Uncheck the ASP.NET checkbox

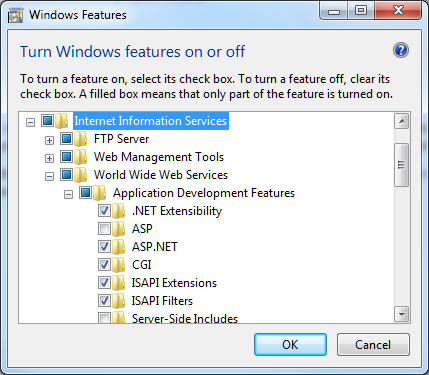pyautogui.click(x=104, y=247)
